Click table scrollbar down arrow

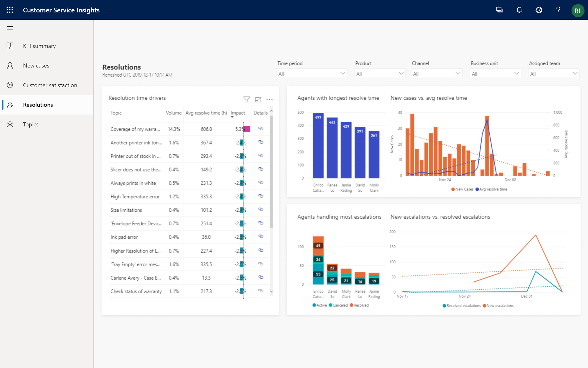[x=271, y=292]
